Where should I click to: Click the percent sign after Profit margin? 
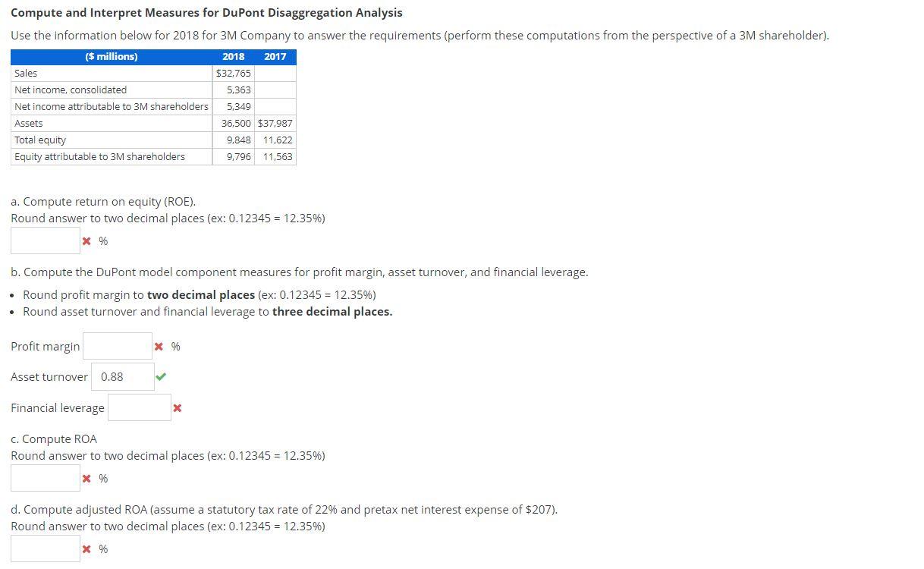click(x=174, y=346)
